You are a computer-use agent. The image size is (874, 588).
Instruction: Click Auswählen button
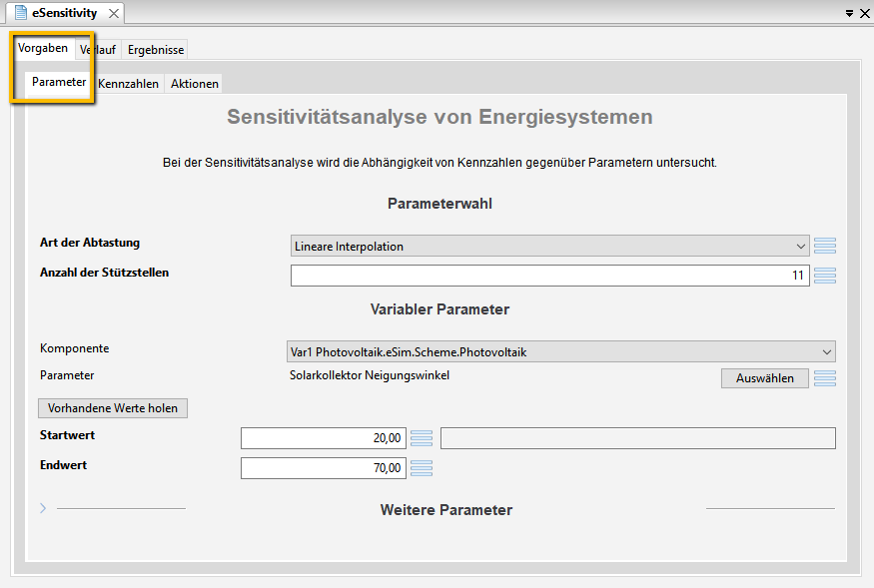coord(765,378)
